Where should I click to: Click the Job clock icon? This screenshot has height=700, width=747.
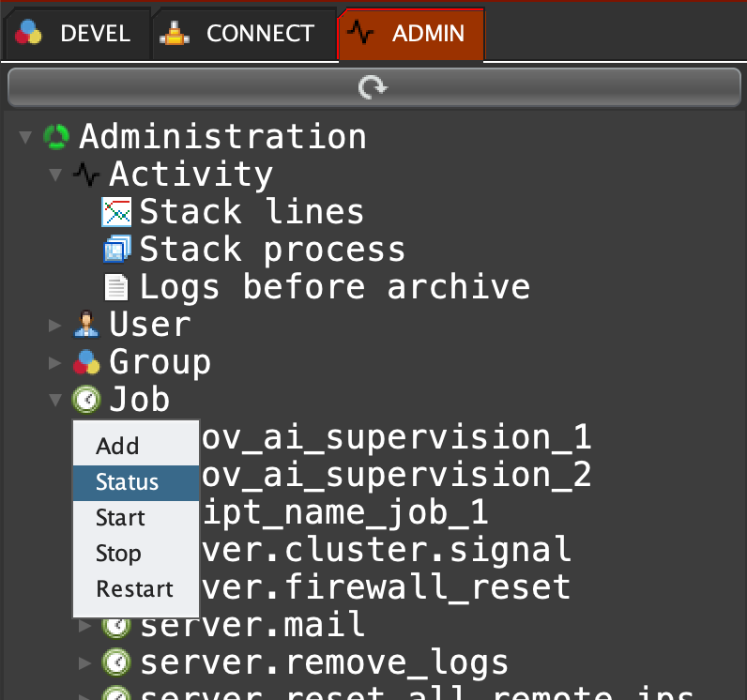click(x=86, y=400)
